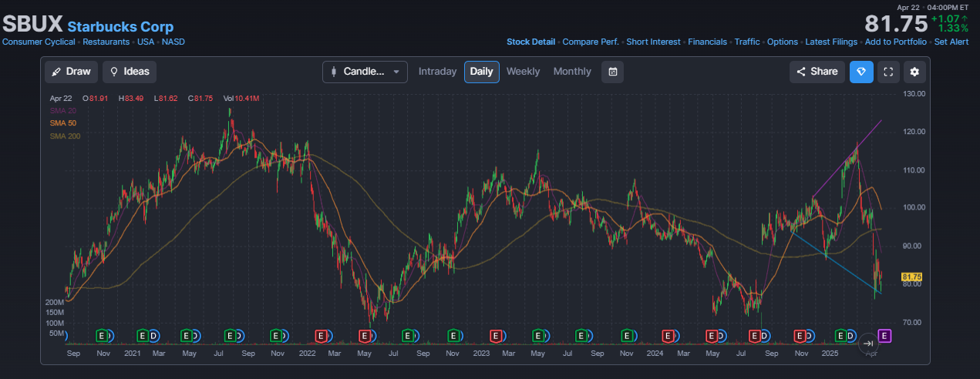Viewport: 980px width, 379px height.
Task: Switch to the Intraday timeframe
Action: tap(437, 72)
